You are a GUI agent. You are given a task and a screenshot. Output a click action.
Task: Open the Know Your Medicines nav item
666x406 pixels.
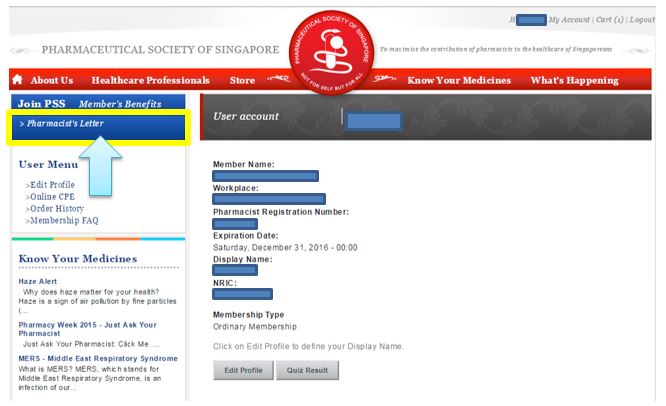(x=459, y=80)
